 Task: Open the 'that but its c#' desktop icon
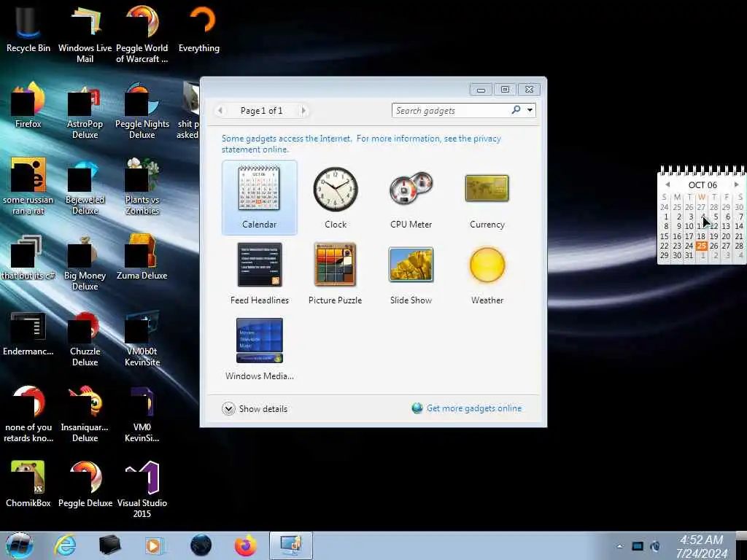pos(28,257)
